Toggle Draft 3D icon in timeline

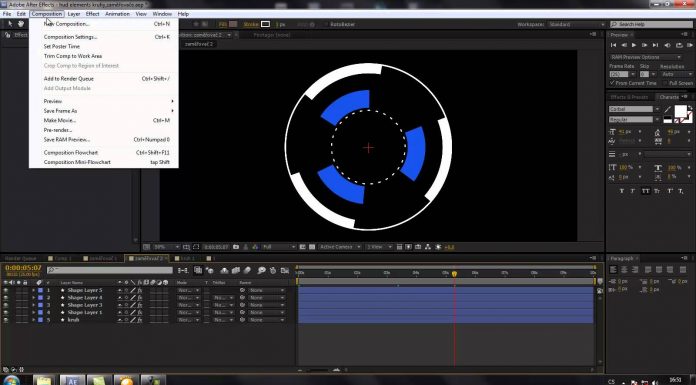click(x=209, y=270)
